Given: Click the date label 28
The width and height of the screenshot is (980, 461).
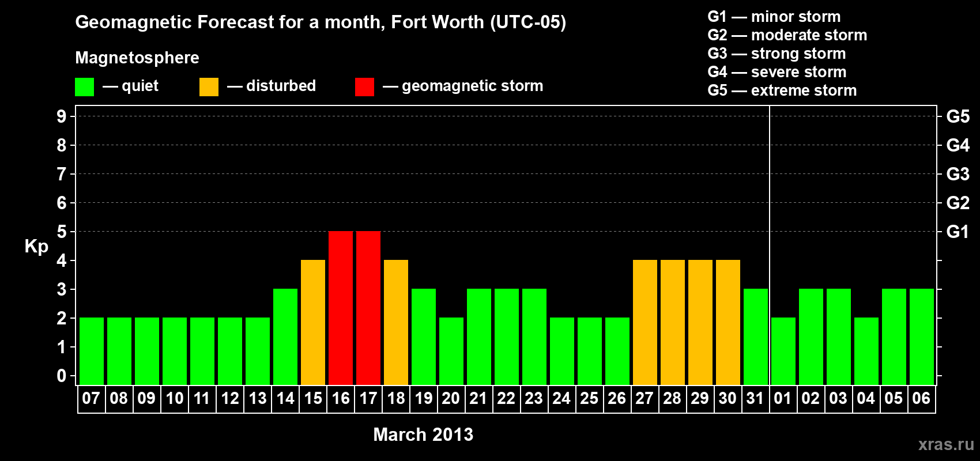Looking at the screenshot, I should (x=672, y=398).
